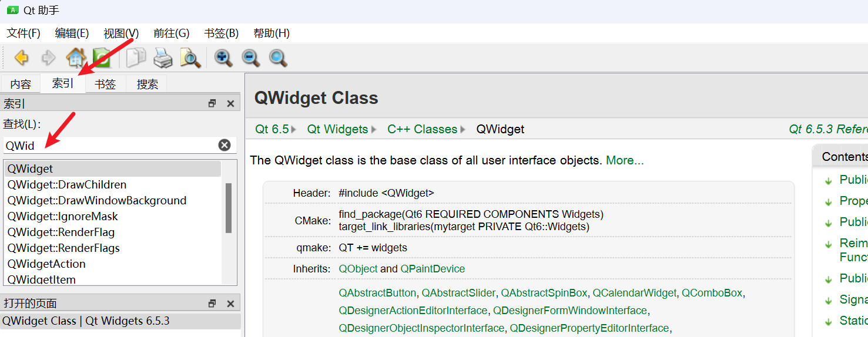Open Print via printer icon

[x=163, y=58]
